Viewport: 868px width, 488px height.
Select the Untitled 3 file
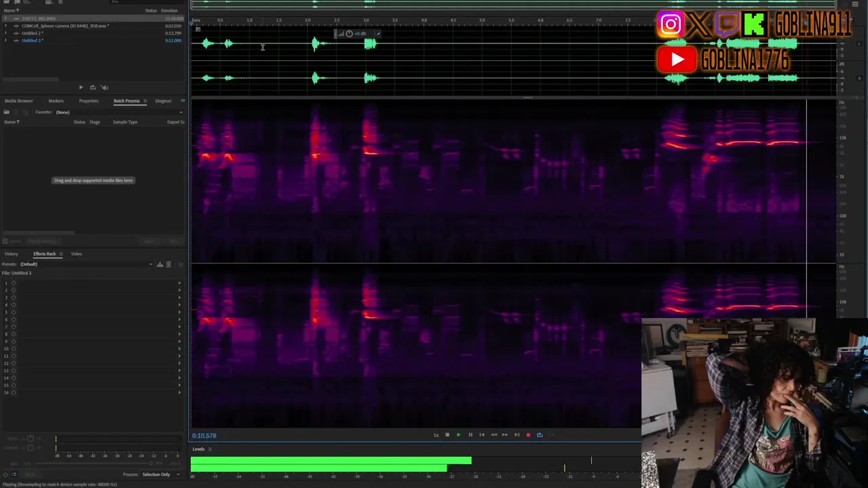(33, 41)
